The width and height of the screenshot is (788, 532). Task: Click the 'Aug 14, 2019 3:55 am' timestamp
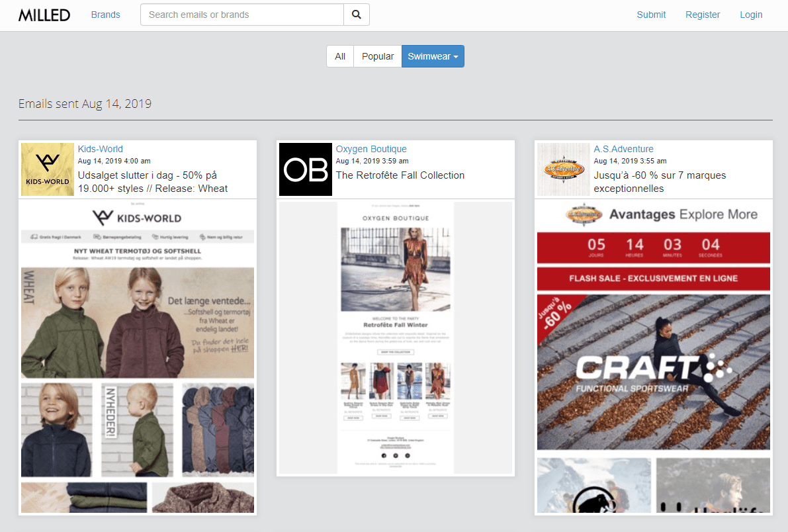click(x=630, y=161)
